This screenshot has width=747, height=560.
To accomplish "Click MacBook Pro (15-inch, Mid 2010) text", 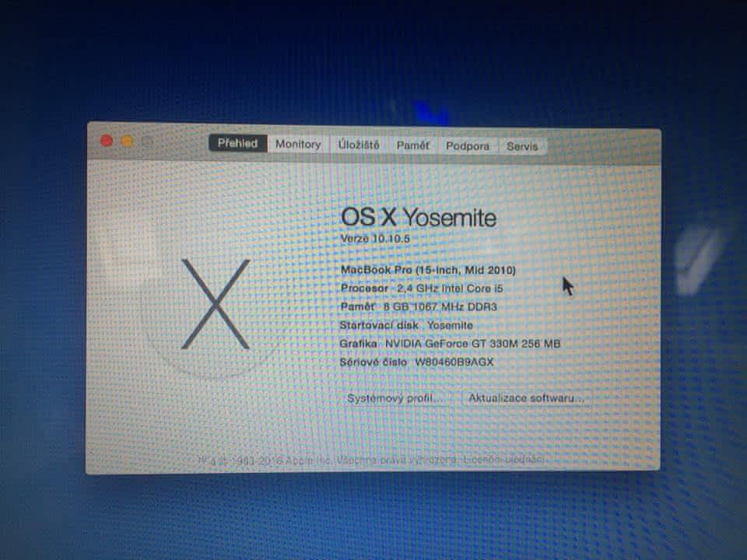I will pyautogui.click(x=428, y=270).
